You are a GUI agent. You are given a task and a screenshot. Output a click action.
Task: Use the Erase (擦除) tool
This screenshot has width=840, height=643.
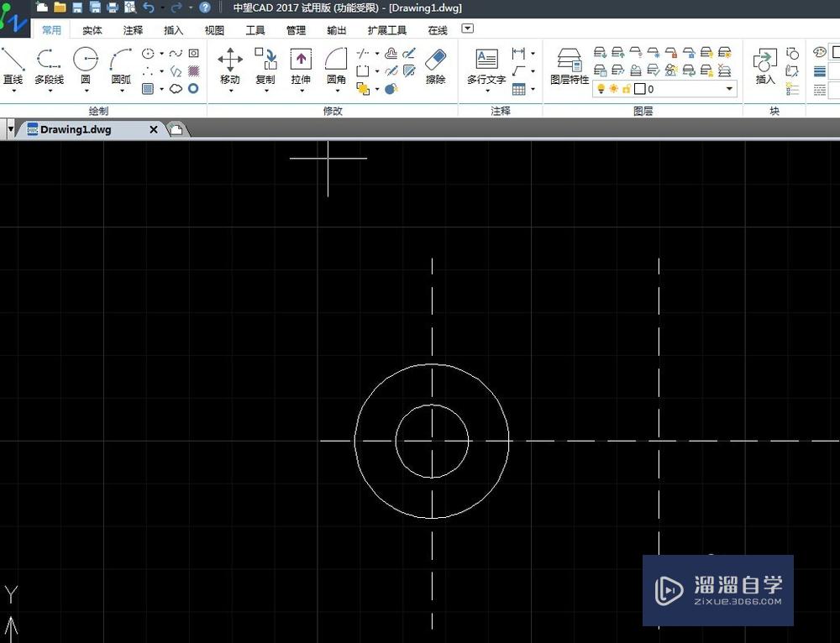pos(435,65)
